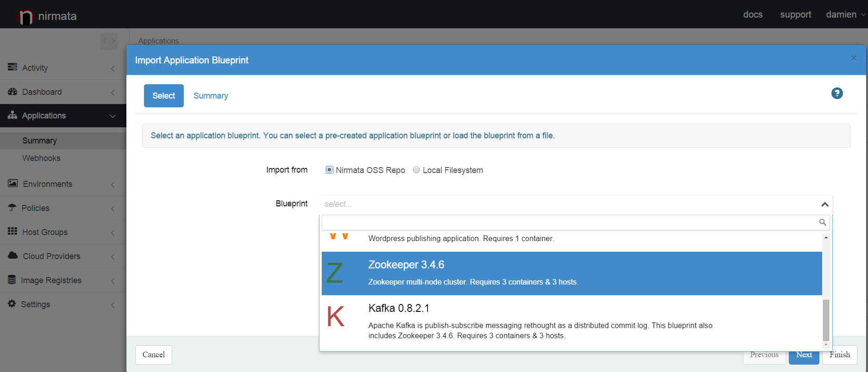Click the Nirmata logo icon

click(25, 17)
